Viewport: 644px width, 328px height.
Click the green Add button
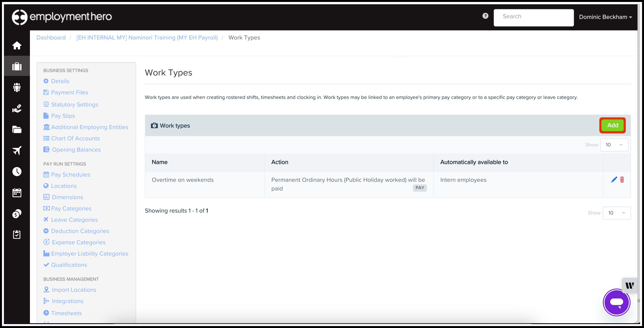[613, 125]
